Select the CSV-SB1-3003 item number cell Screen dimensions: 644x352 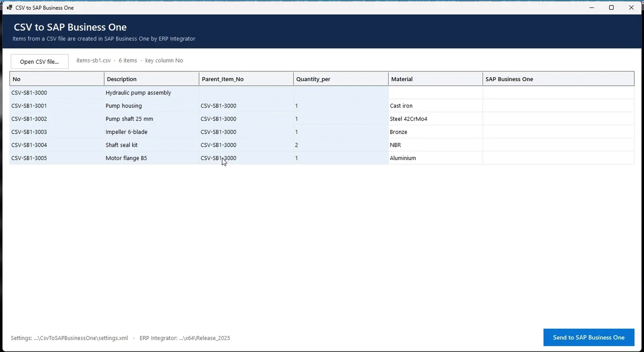(x=57, y=132)
